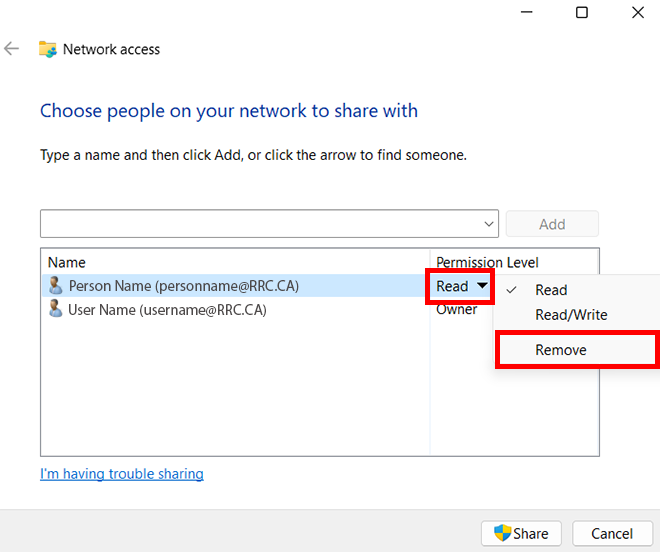Click the Network access folder icon
Viewport: 660px width, 552px height.
tap(47, 49)
